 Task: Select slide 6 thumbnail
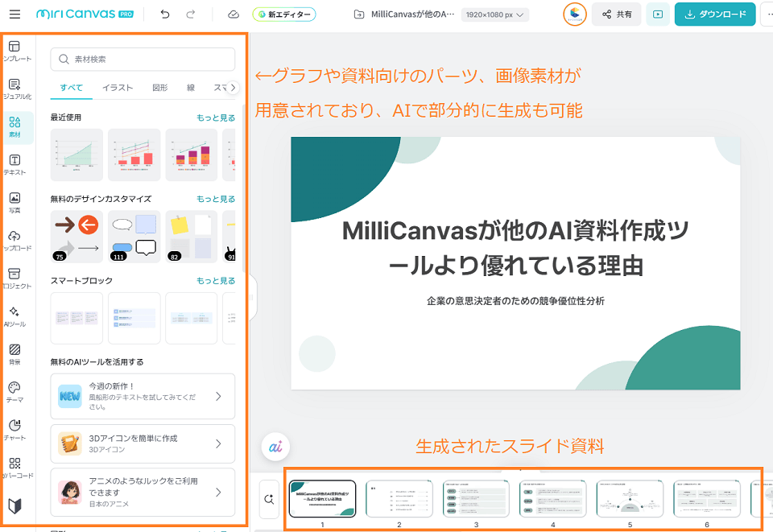click(x=707, y=499)
